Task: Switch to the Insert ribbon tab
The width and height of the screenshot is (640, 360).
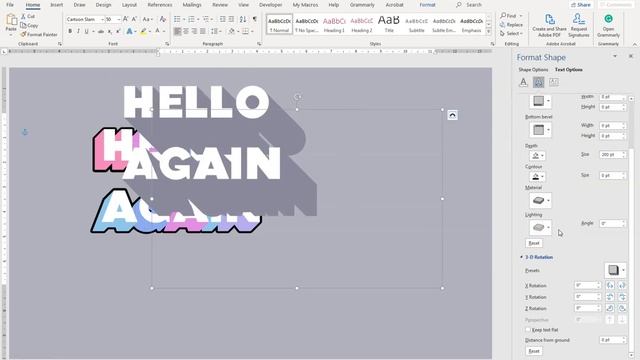Action: pyautogui.click(x=56, y=5)
